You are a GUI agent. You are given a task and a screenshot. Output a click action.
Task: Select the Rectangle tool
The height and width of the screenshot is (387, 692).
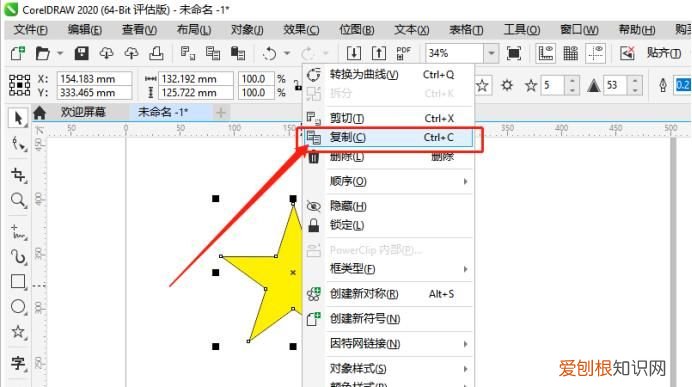(19, 282)
